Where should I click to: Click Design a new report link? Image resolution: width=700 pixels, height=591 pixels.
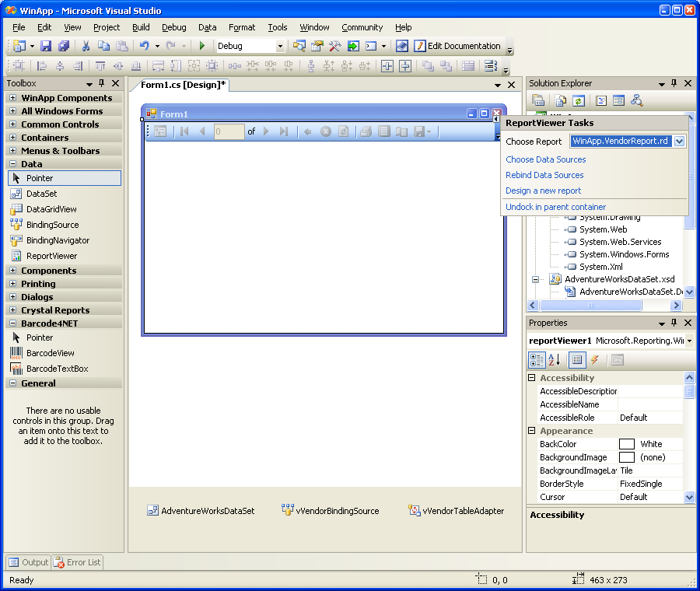click(543, 191)
